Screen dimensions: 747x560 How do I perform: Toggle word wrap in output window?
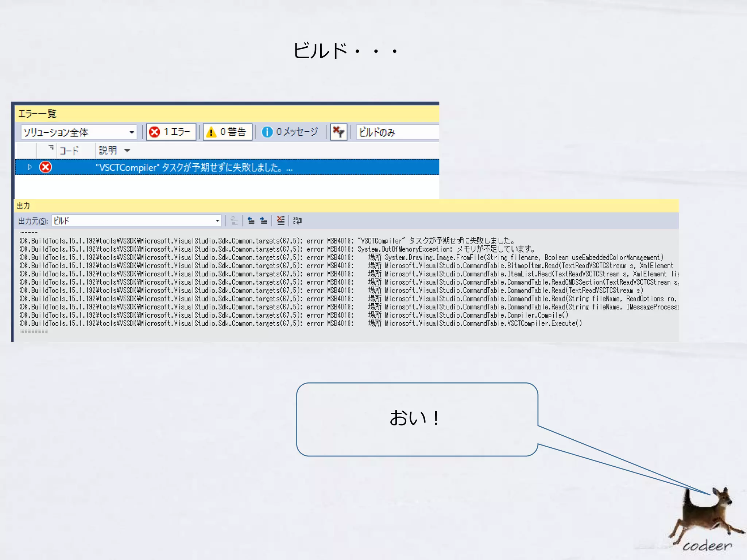[x=297, y=221]
